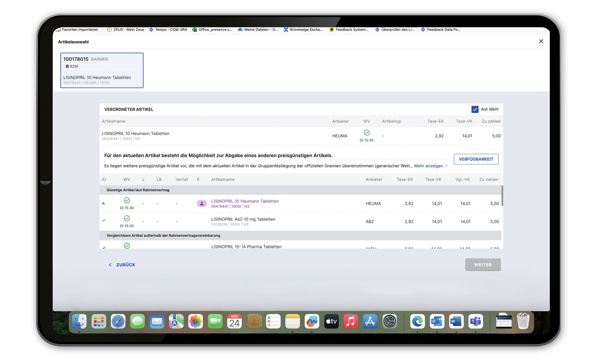Open the Favoriten importieren bookmark
This screenshot has width=589, height=364.
pyautogui.click(x=77, y=30)
